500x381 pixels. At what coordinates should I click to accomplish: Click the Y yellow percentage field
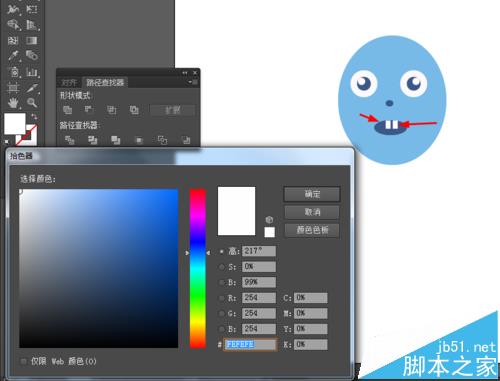311,329
